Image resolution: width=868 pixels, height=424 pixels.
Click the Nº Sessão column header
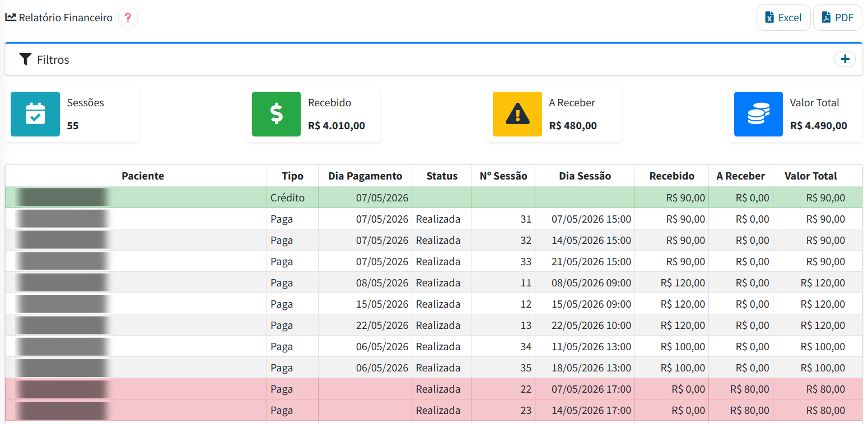click(x=503, y=176)
